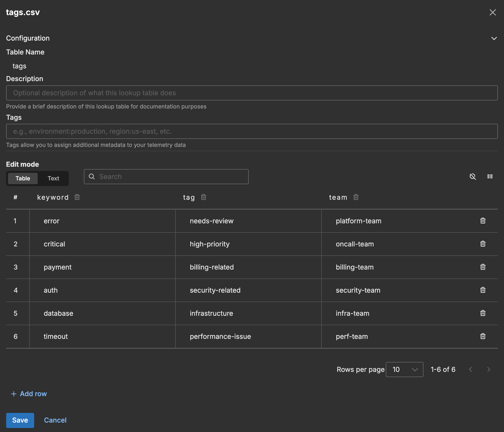
Task: Click the column layout view icon
Action: [490, 177]
